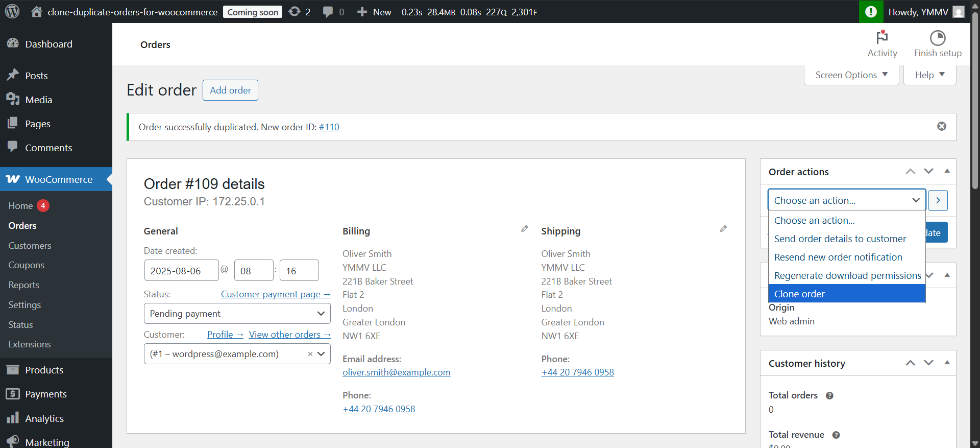The image size is (980, 448).
Task: Click the WordPress logo icon
Action: [12, 11]
